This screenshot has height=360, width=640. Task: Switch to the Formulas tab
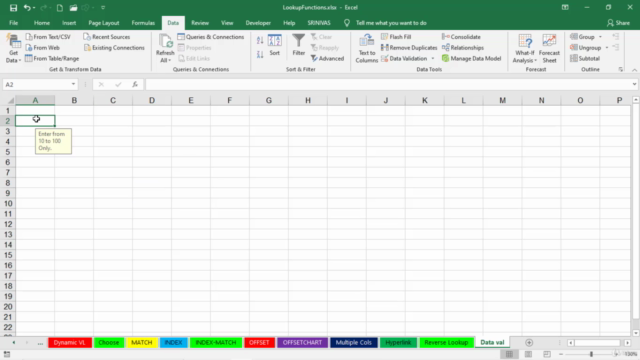point(143,23)
